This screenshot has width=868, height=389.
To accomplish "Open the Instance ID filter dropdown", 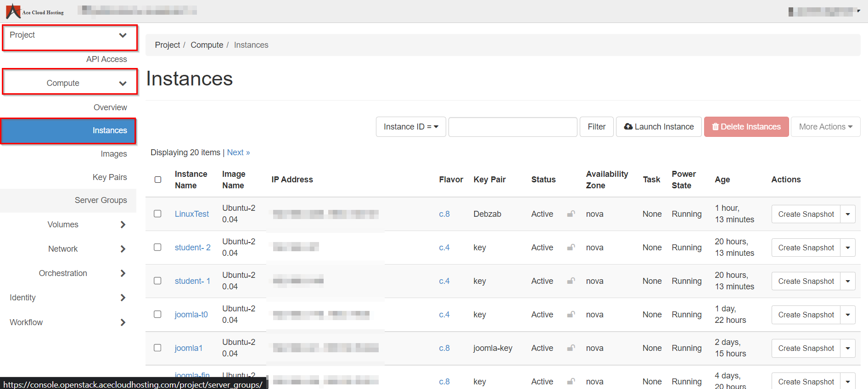I will [x=410, y=127].
